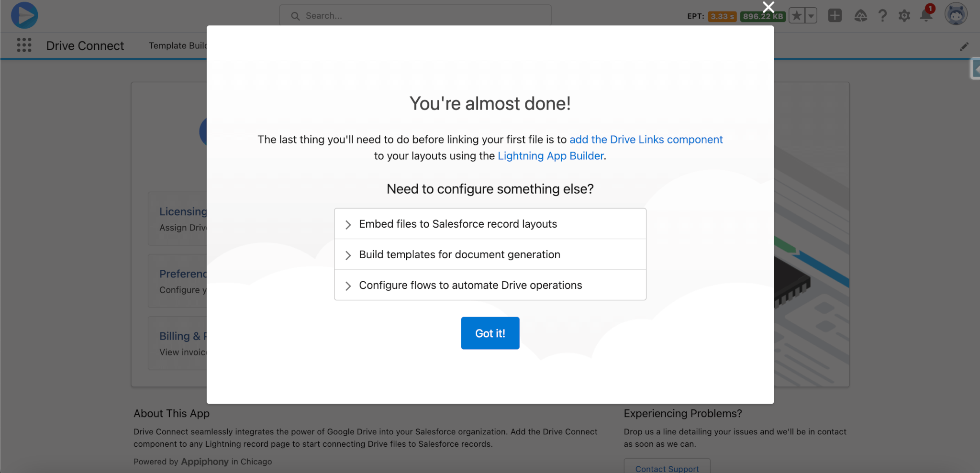Viewport: 980px width, 473px height.
Task: Click the Drive Connect app logo
Action: click(24, 15)
